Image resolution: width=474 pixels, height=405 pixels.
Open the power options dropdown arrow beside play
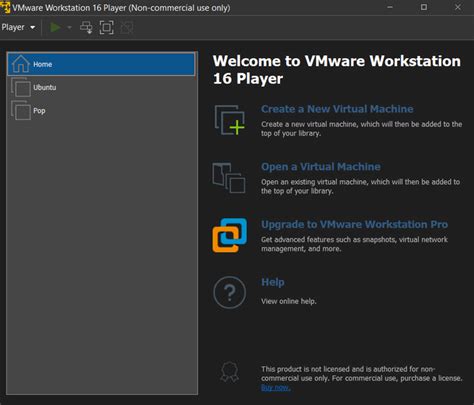pyautogui.click(x=69, y=27)
